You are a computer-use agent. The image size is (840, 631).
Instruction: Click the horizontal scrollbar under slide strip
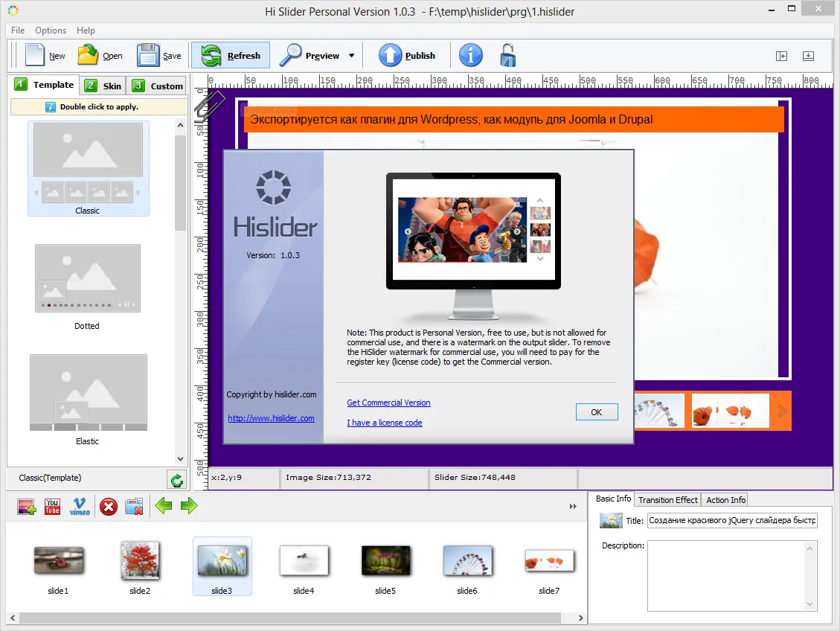click(290, 618)
